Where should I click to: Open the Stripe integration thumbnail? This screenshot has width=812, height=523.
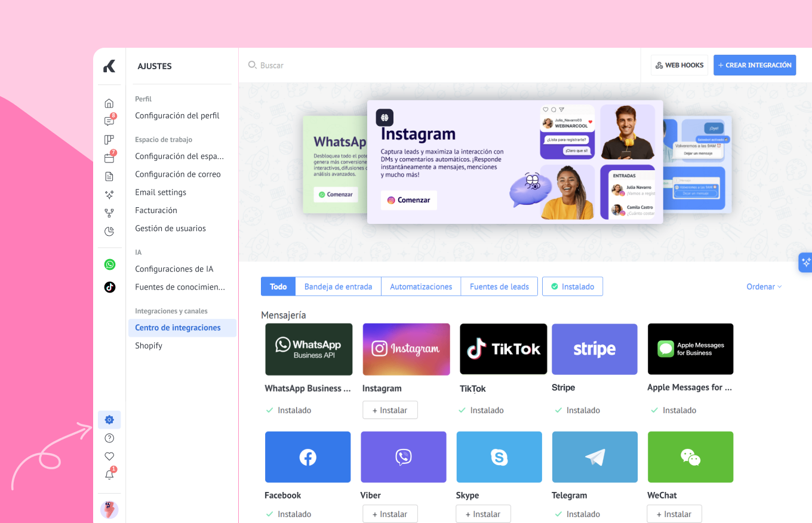(x=594, y=349)
